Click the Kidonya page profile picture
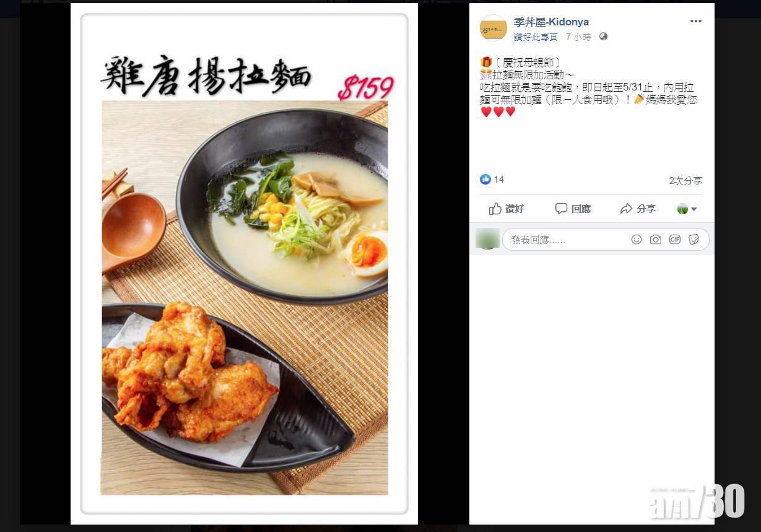The image size is (761, 532). (494, 28)
